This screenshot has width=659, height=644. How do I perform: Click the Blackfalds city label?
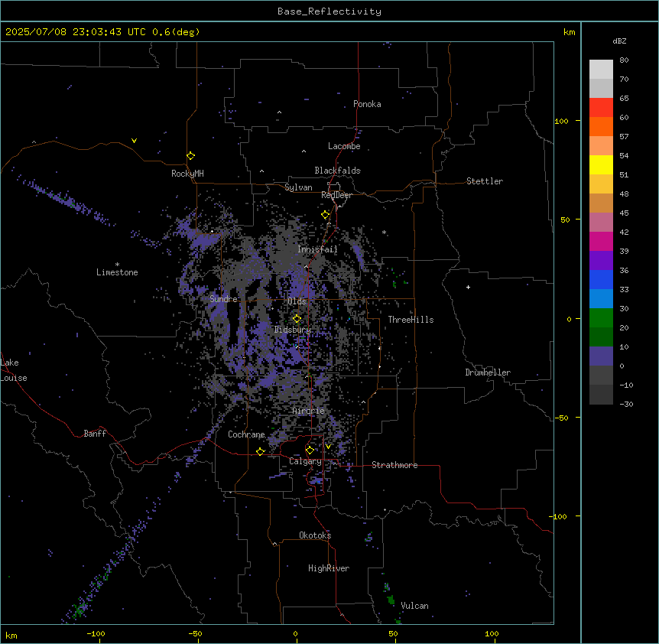pyautogui.click(x=337, y=171)
